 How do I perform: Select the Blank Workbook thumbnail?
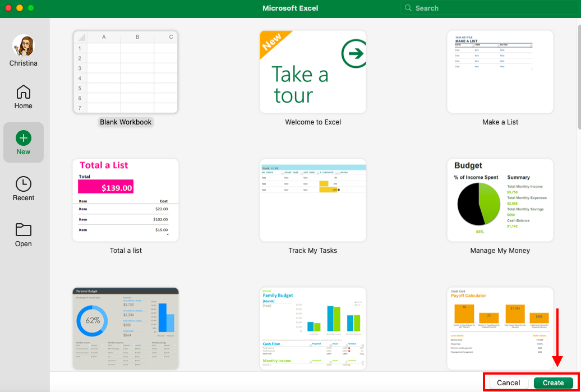pos(126,72)
